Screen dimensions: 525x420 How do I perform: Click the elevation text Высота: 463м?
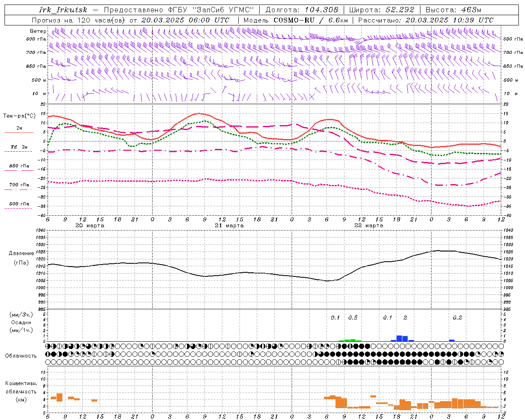click(453, 10)
